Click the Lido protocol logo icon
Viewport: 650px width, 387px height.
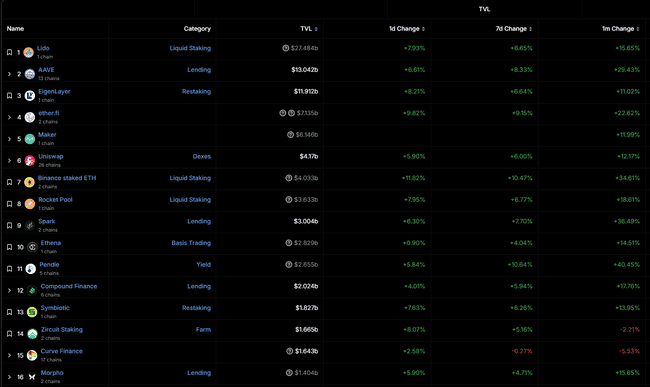[x=29, y=52]
